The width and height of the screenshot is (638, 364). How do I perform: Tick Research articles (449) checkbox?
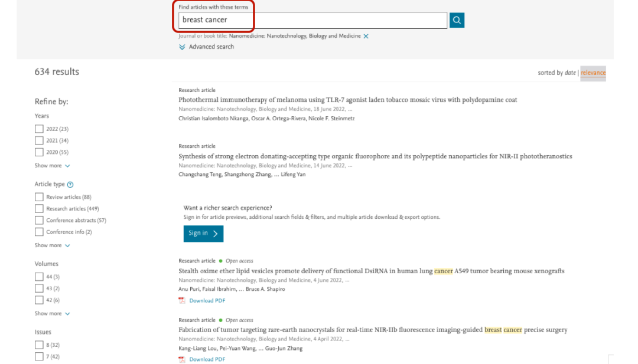click(x=39, y=209)
